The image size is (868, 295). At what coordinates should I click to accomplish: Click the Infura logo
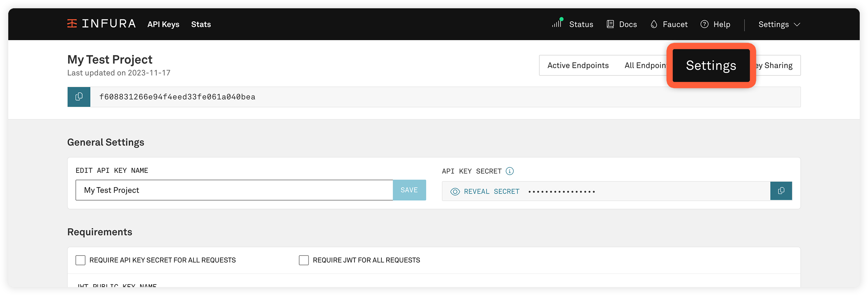coord(101,24)
